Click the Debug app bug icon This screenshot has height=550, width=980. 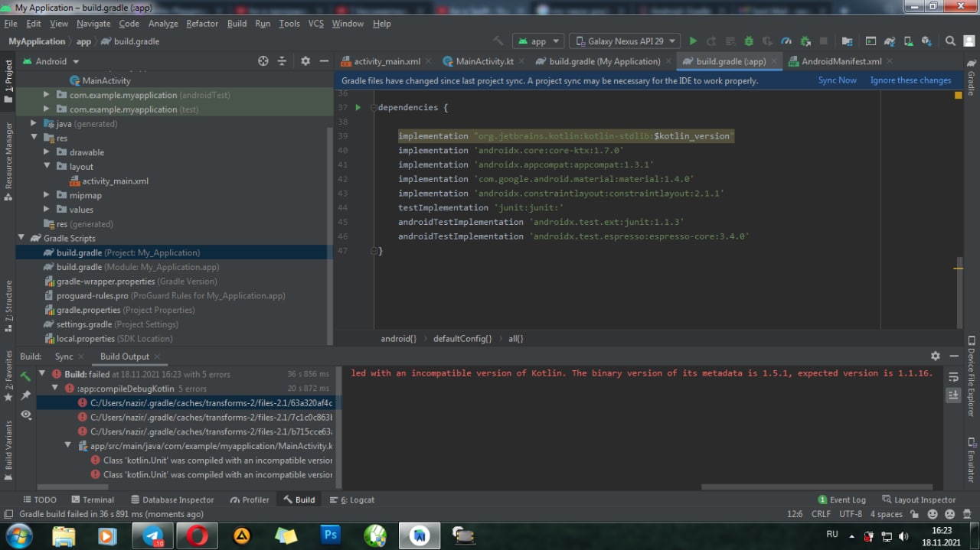[749, 41]
